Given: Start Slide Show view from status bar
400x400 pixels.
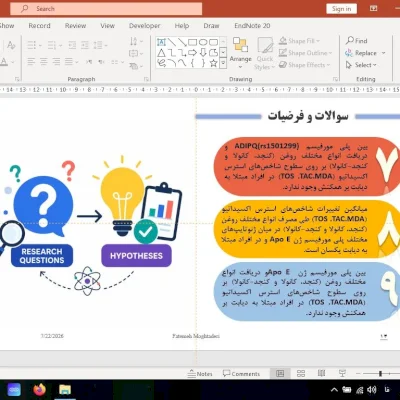Looking at the screenshot, I should click(342, 373).
